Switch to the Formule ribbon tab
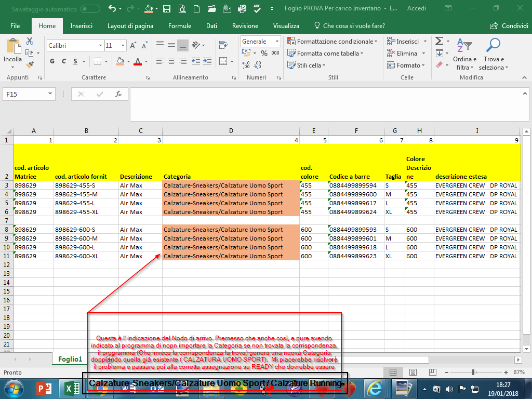The height and width of the screenshot is (399, 532). [x=180, y=26]
